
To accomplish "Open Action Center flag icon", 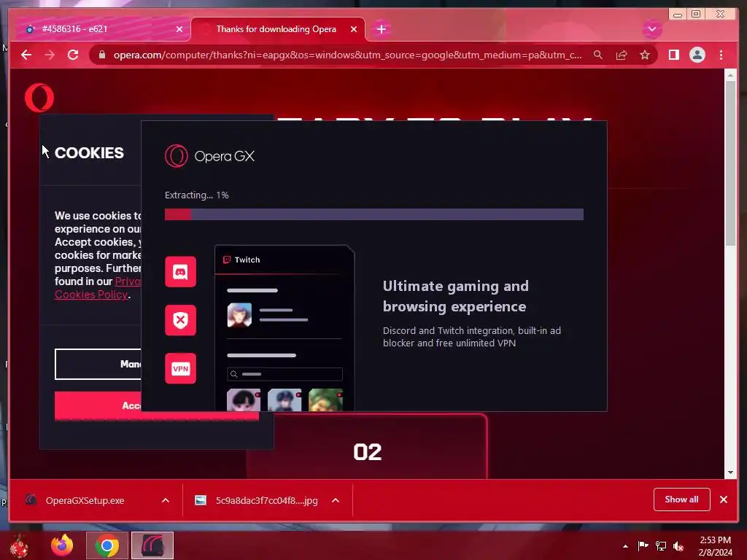I will (x=643, y=546).
